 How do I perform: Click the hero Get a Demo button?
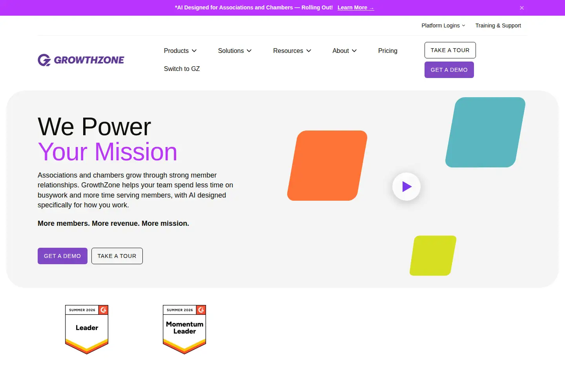click(x=62, y=256)
